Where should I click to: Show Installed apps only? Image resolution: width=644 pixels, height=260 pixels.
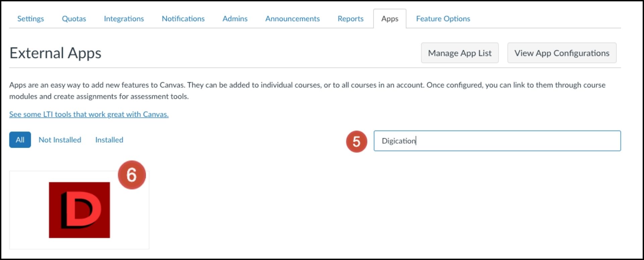(109, 140)
